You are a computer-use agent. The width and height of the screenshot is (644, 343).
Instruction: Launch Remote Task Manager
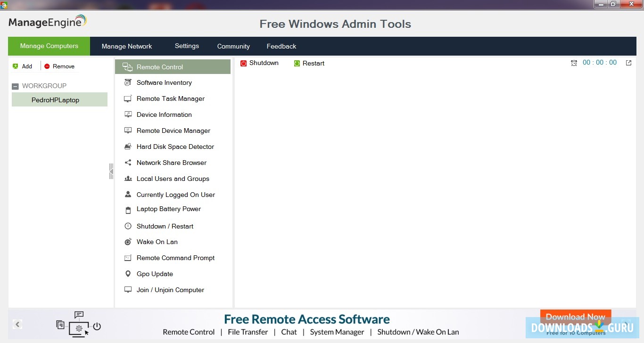tap(170, 98)
